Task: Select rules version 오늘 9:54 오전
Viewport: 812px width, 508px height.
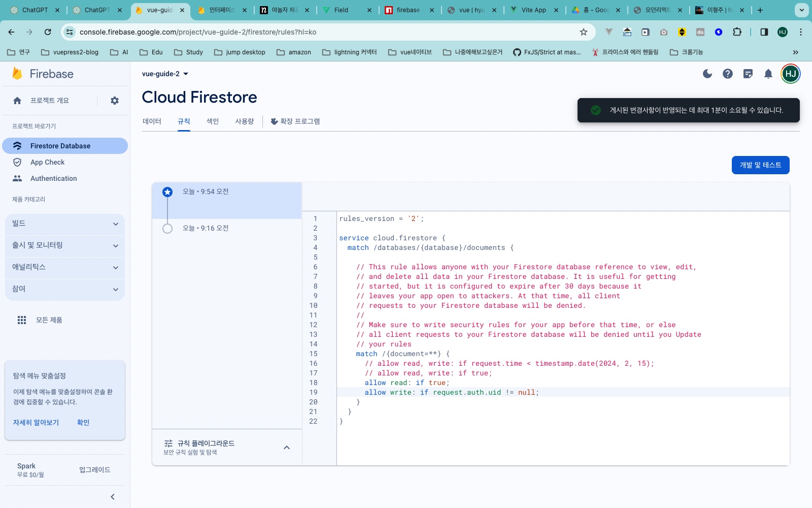Action: 227,201
